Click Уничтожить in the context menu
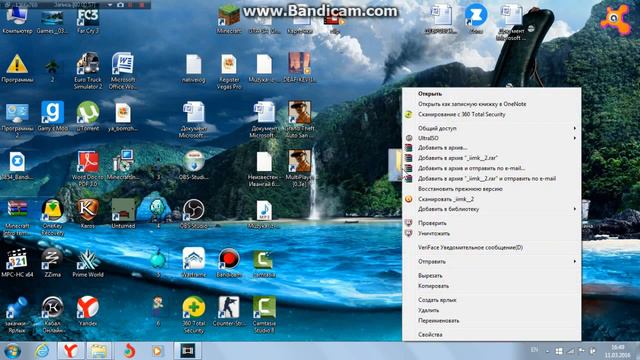Image resolution: width=640 pixels, height=360 pixels. (491, 233)
